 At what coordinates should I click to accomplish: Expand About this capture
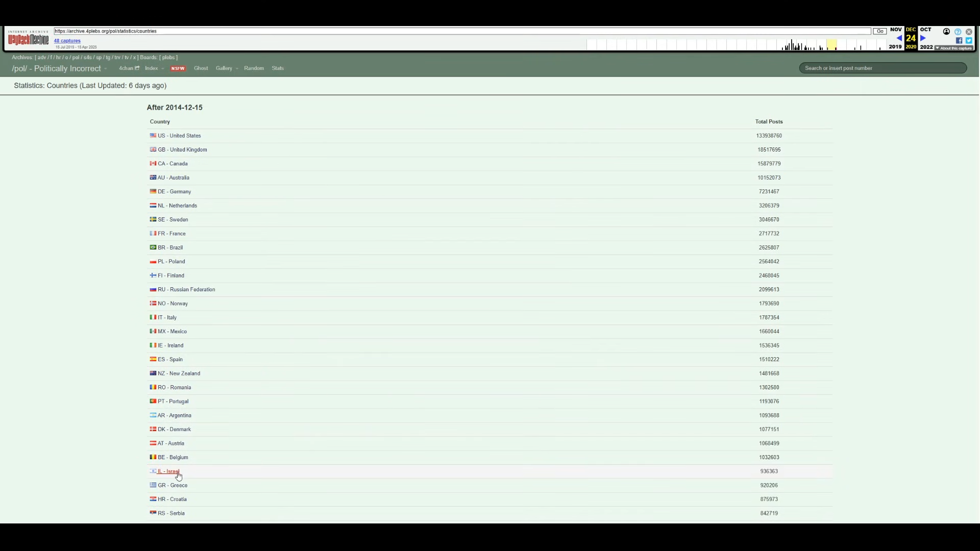953,48
